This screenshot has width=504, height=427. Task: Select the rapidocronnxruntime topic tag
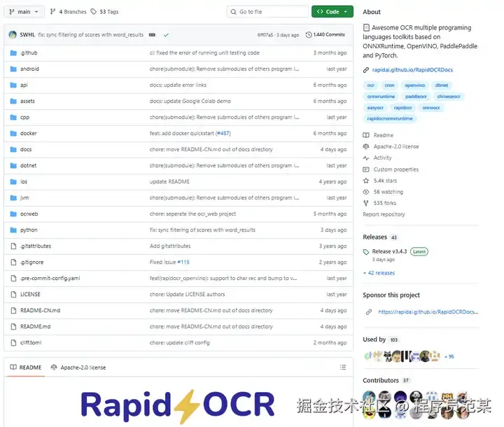(x=390, y=118)
